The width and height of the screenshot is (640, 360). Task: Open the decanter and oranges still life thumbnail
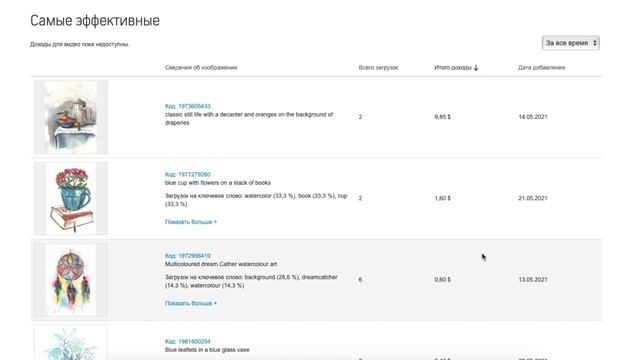click(71, 117)
